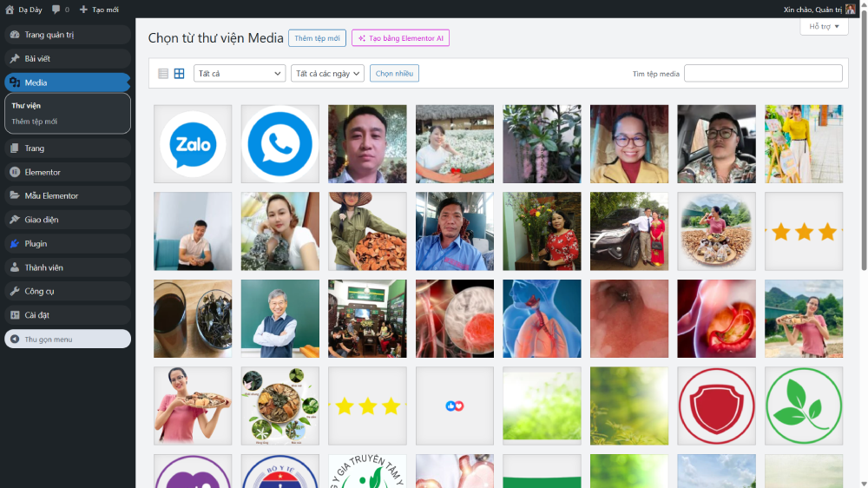The height and width of the screenshot is (488, 868).
Task: Open Công cụ menu item
Action: [68, 291]
